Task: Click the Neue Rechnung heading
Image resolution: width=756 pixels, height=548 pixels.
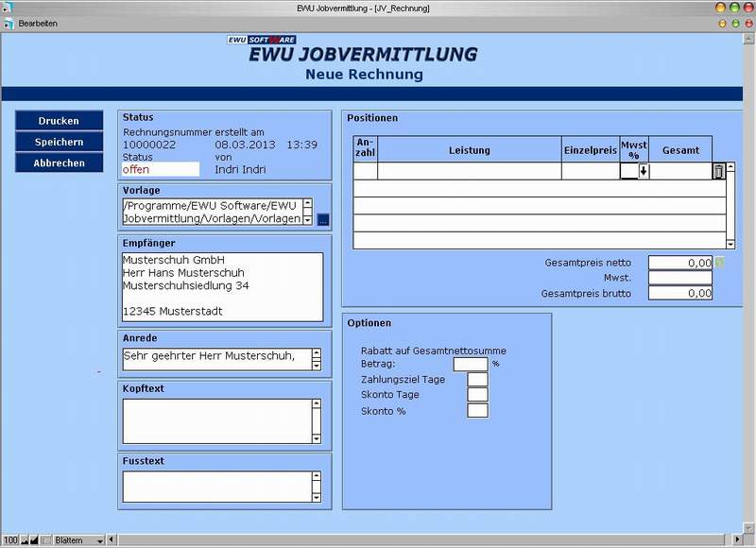Action: click(x=364, y=75)
